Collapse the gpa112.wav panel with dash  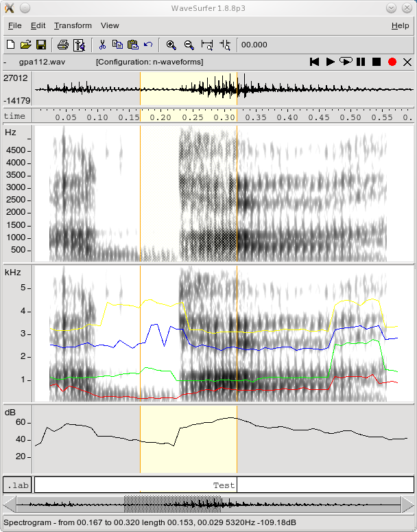[x=5, y=62]
